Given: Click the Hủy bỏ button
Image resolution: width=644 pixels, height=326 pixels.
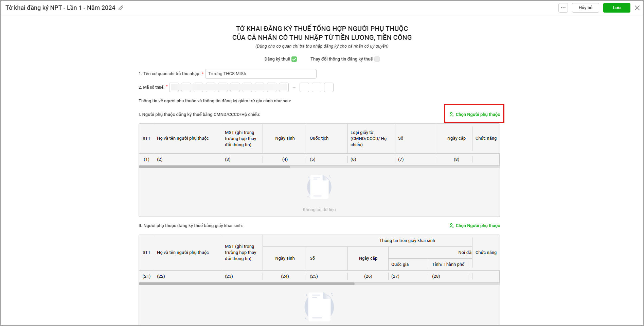Looking at the screenshot, I should pyautogui.click(x=585, y=8).
